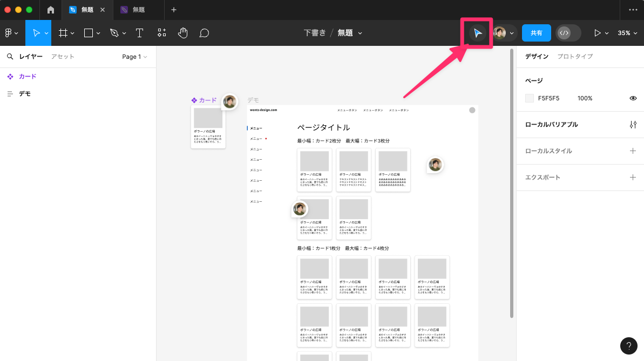The height and width of the screenshot is (361, 644).
Task: Add a new ローカルスタイル
Action: coord(633,151)
